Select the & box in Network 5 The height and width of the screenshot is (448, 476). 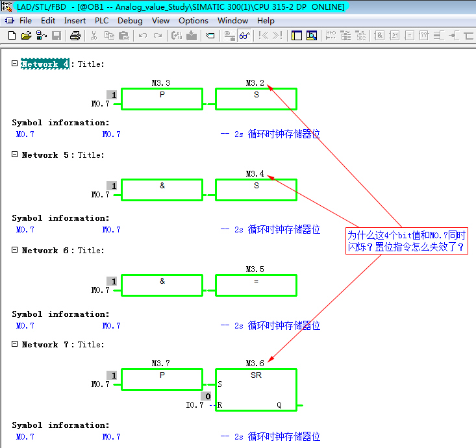pos(162,190)
